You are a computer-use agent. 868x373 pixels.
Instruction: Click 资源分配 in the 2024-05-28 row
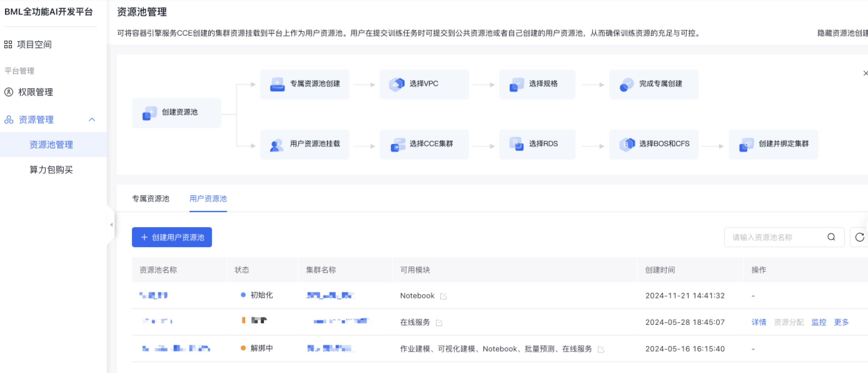(789, 322)
